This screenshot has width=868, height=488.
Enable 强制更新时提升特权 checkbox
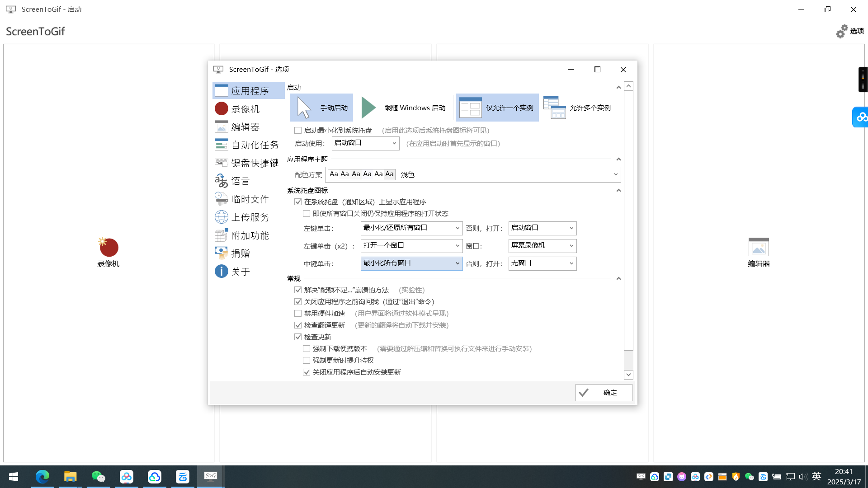307,361
